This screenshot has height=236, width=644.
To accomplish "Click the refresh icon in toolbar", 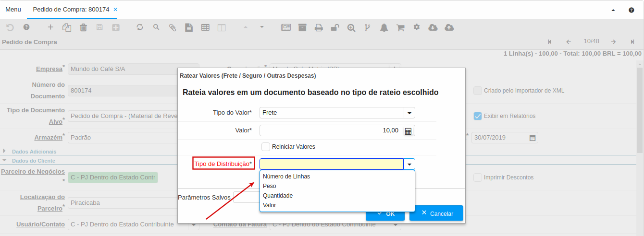I will [x=140, y=27].
